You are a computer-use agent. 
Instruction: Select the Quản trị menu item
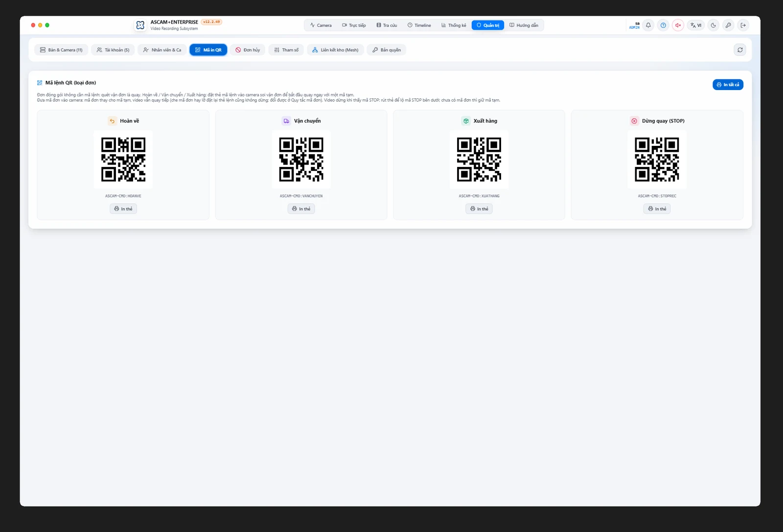coord(488,25)
